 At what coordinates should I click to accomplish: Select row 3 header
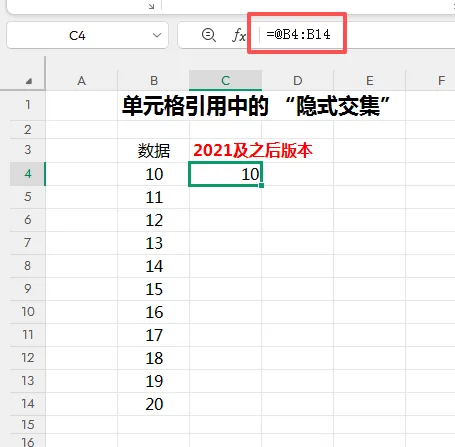click(28, 150)
